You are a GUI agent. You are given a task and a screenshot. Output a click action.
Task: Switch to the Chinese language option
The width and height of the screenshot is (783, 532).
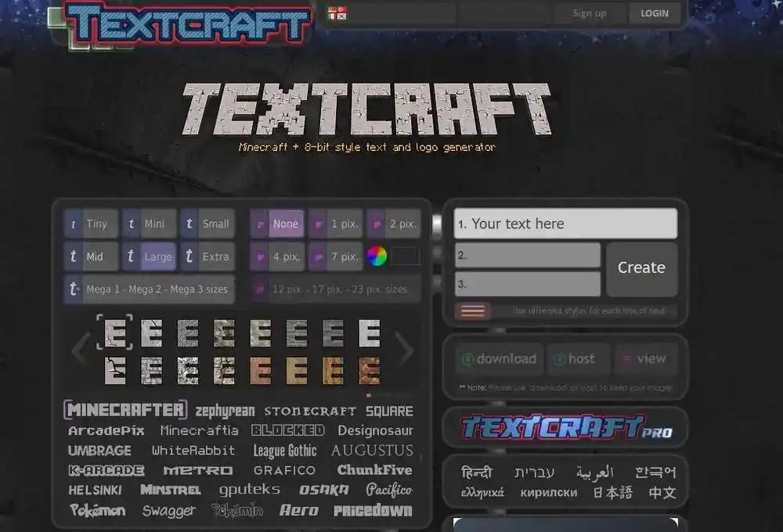click(x=662, y=493)
